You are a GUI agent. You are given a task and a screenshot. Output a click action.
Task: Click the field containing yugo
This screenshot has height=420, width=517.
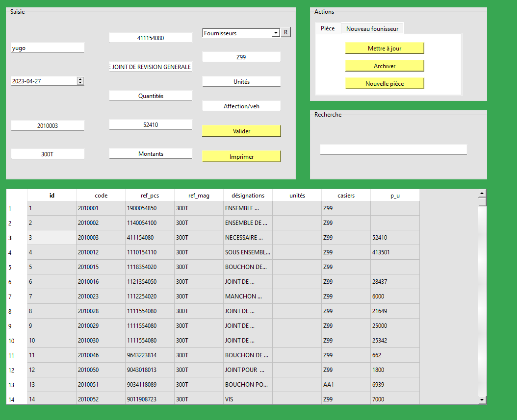(x=47, y=48)
